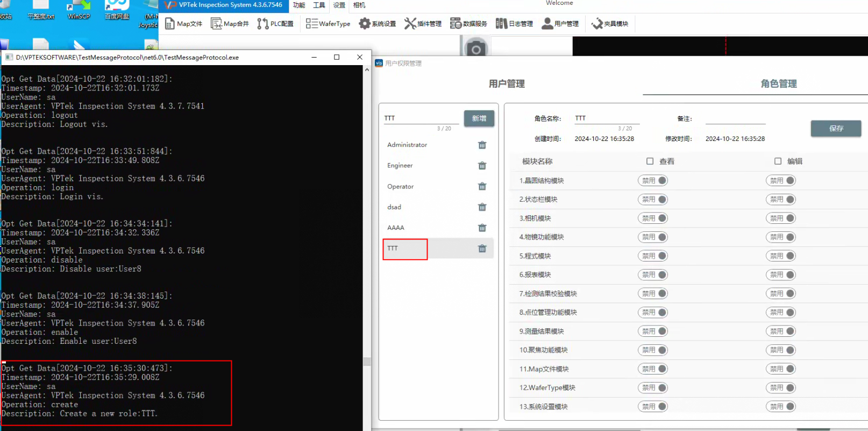The height and width of the screenshot is (431, 868).
Task: Click the camera icon below the toolbar
Action: [475, 49]
